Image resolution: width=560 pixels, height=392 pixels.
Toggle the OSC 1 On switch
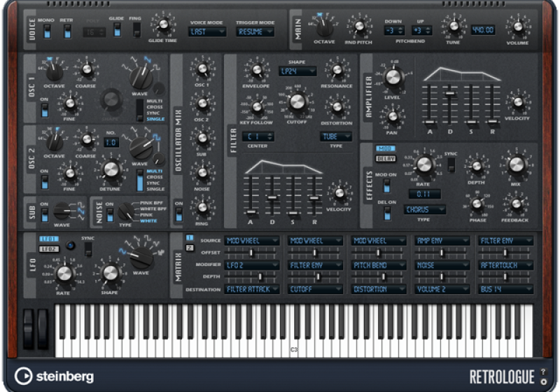(x=44, y=107)
